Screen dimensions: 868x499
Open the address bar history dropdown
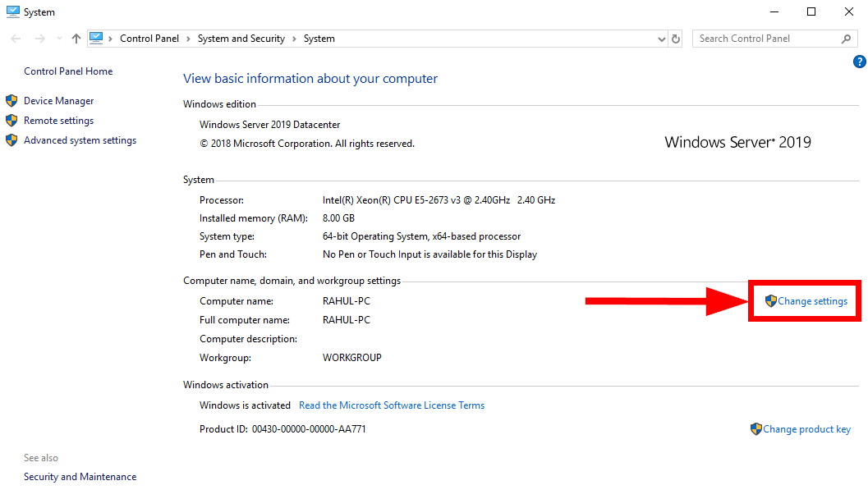pyautogui.click(x=661, y=39)
